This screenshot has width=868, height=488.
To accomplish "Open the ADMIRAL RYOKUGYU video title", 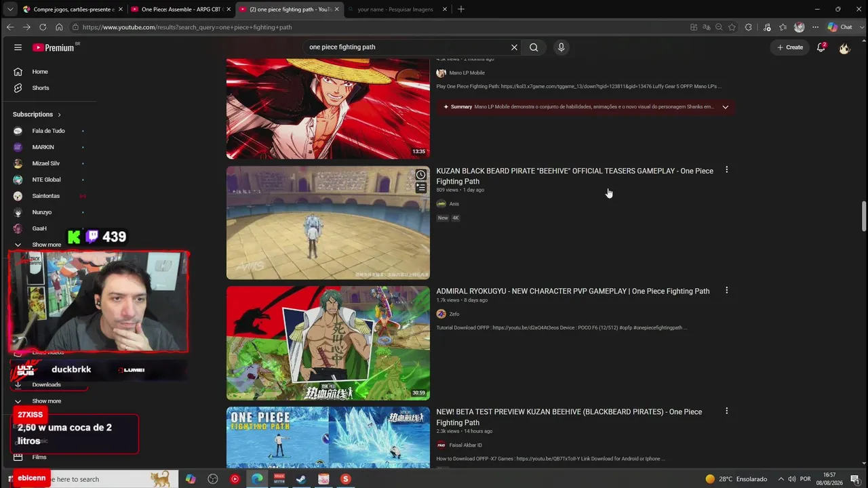I will coord(573,291).
